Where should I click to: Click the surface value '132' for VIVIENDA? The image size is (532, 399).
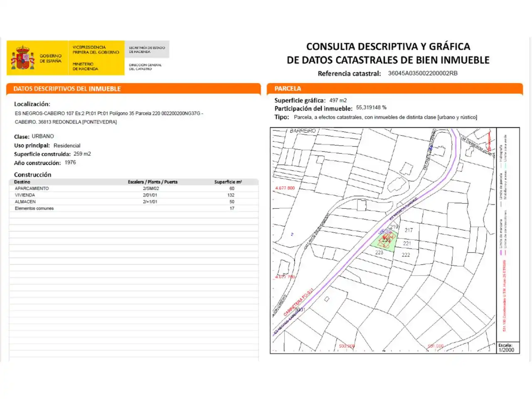(x=231, y=195)
